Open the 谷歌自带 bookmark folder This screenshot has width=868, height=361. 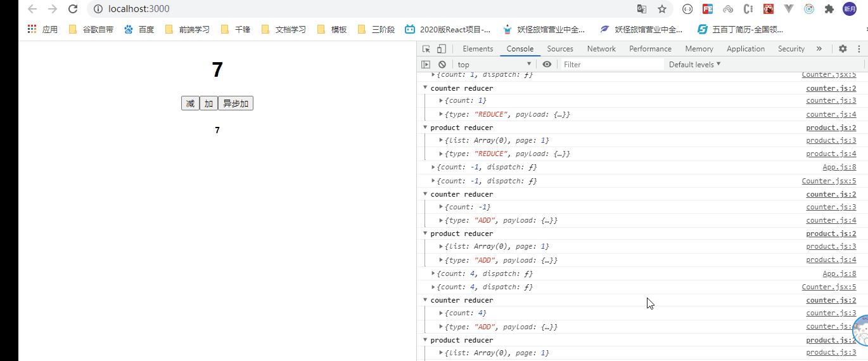[x=92, y=29]
